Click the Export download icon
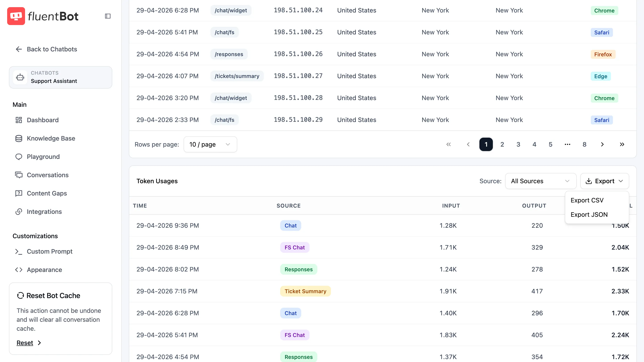 pyautogui.click(x=589, y=181)
